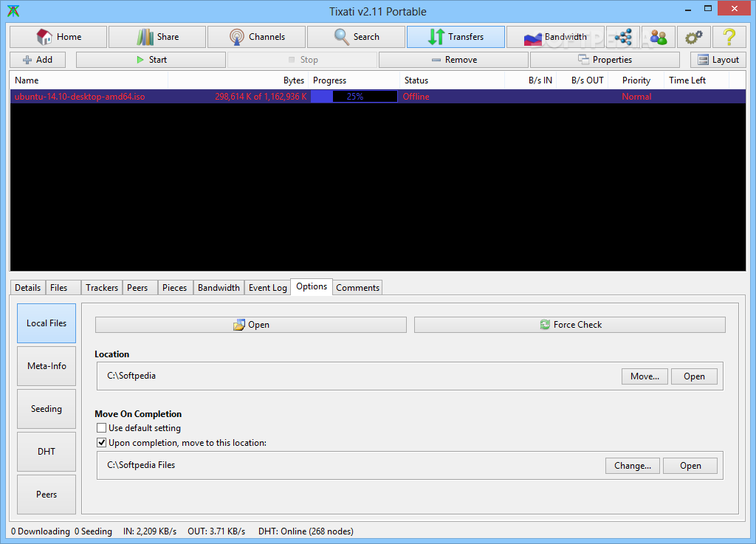756x544 pixels.
Task: Click the Layout button
Action: (718, 60)
